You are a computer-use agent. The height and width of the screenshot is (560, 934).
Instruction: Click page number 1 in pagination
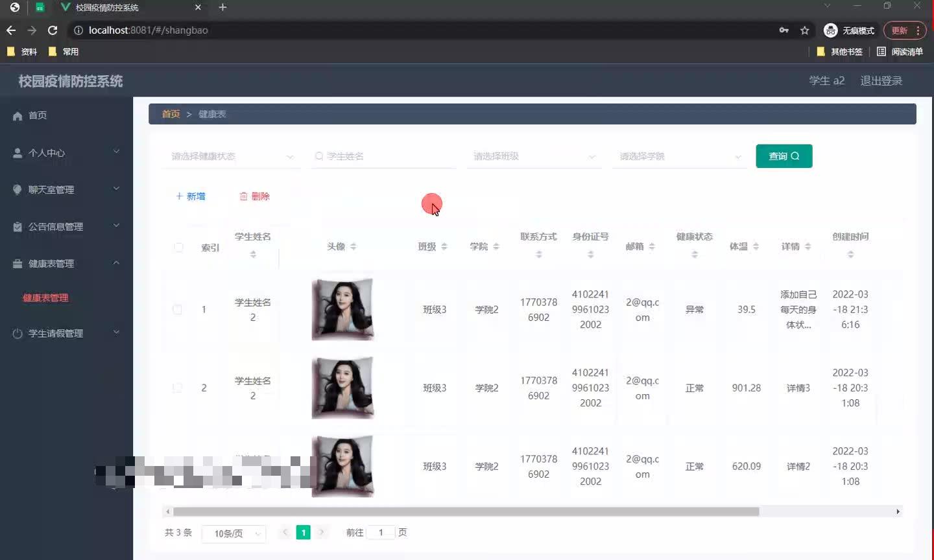point(303,533)
